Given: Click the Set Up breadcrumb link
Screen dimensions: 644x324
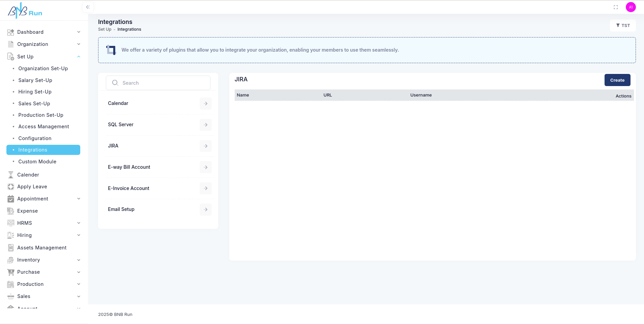Looking at the screenshot, I should pyautogui.click(x=105, y=29).
